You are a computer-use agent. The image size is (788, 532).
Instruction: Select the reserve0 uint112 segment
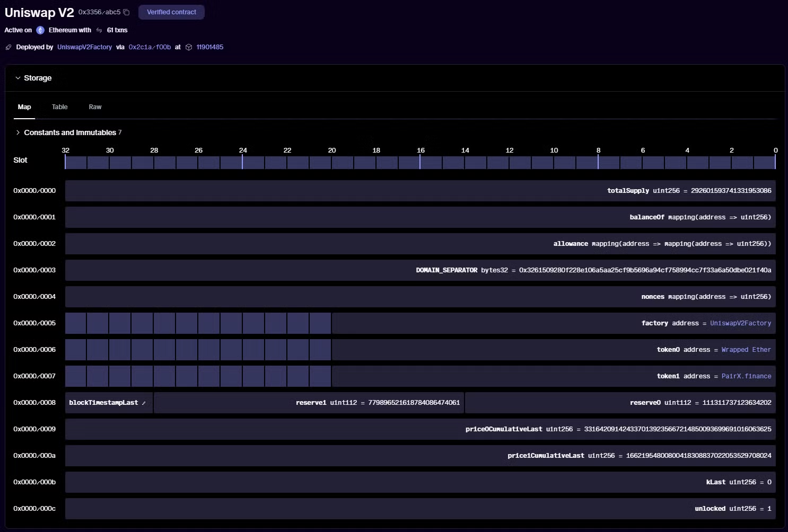620,403
